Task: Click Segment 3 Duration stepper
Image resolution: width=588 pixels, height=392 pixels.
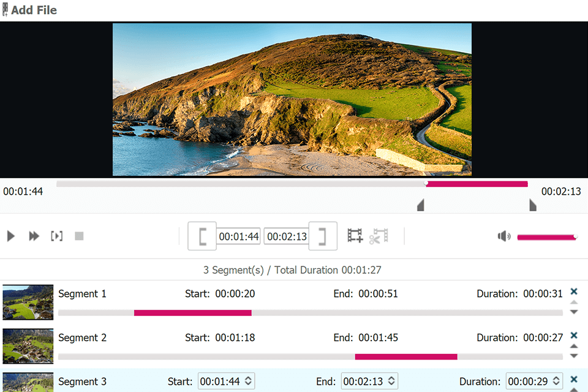Action: point(557,382)
